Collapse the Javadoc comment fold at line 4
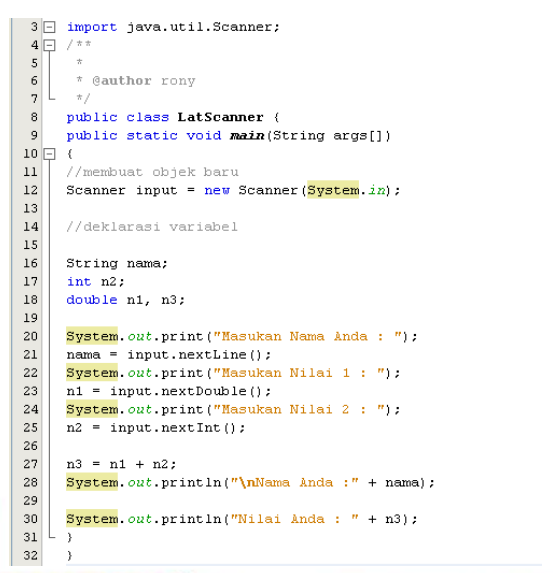This screenshot has width=553, height=573. click(x=49, y=45)
